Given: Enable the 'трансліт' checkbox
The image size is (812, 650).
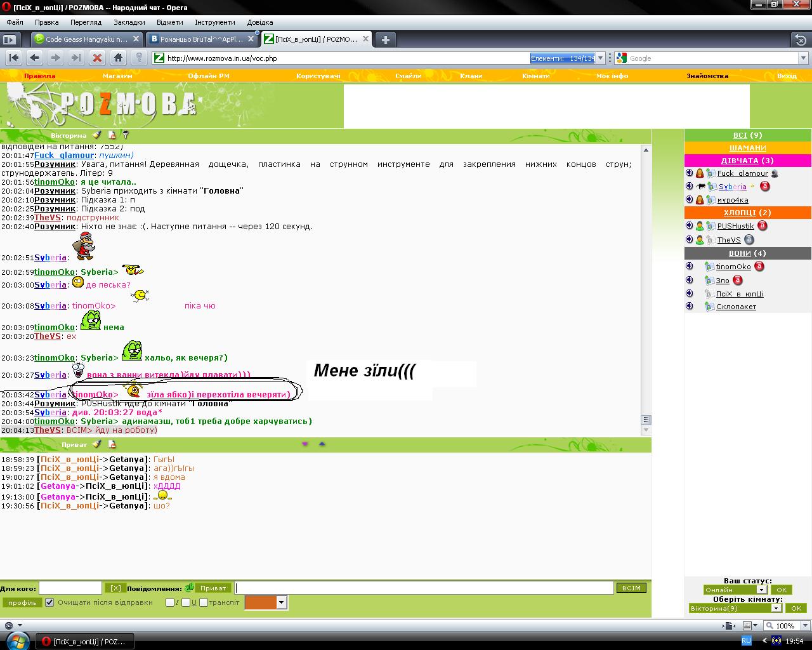Looking at the screenshot, I should tap(204, 602).
